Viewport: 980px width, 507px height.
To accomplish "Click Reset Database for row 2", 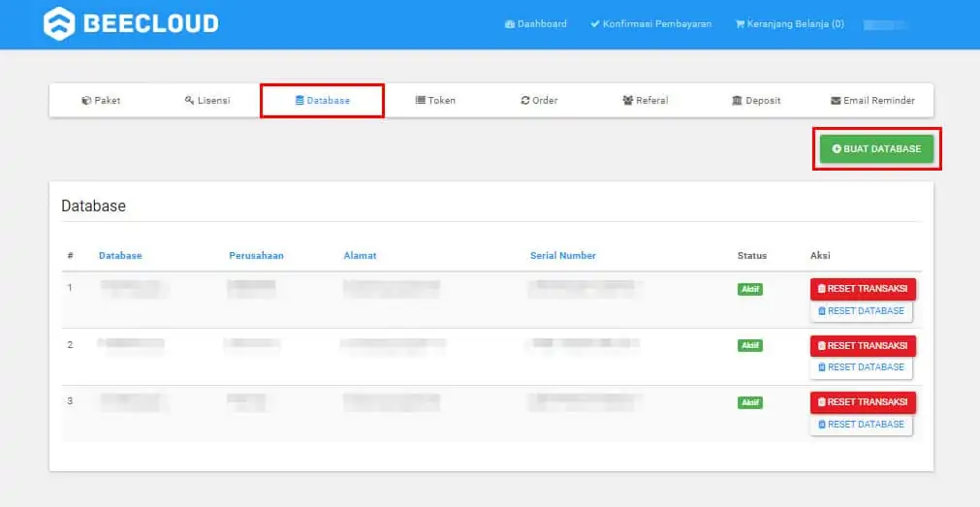I will [x=861, y=367].
